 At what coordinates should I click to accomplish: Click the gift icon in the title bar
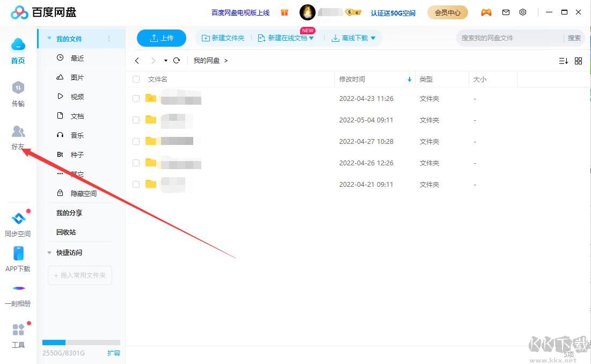284,12
